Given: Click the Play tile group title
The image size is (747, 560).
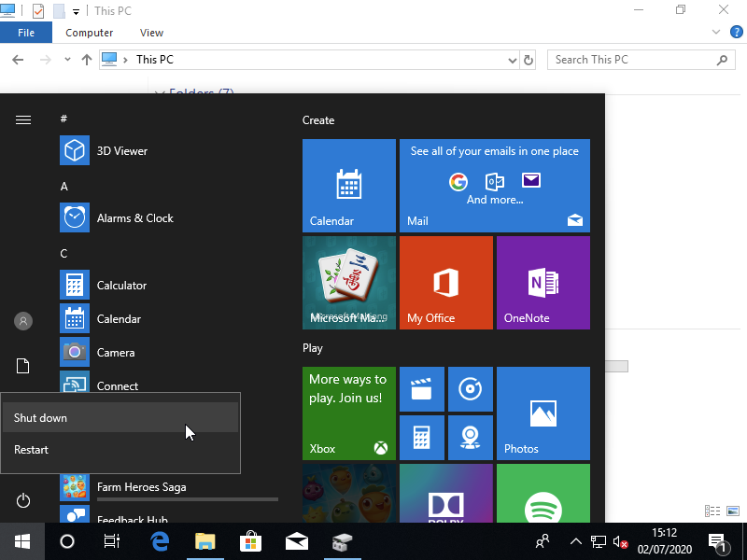Looking at the screenshot, I should click(313, 348).
